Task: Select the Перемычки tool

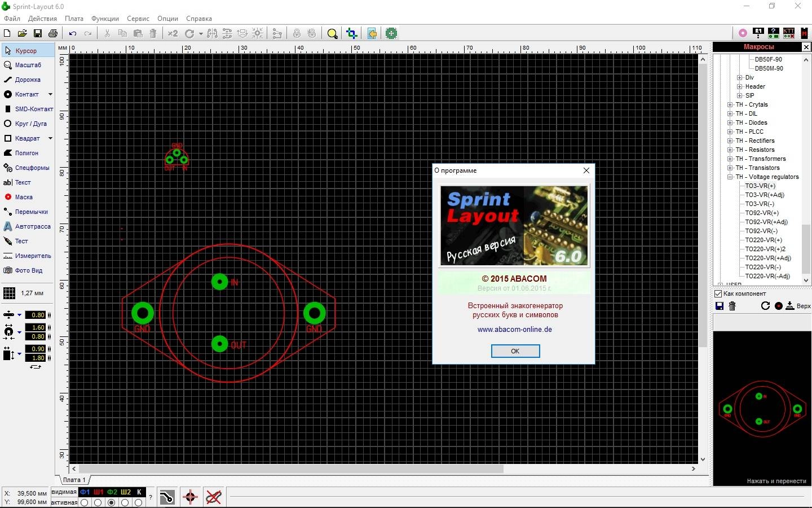Action: [28, 212]
